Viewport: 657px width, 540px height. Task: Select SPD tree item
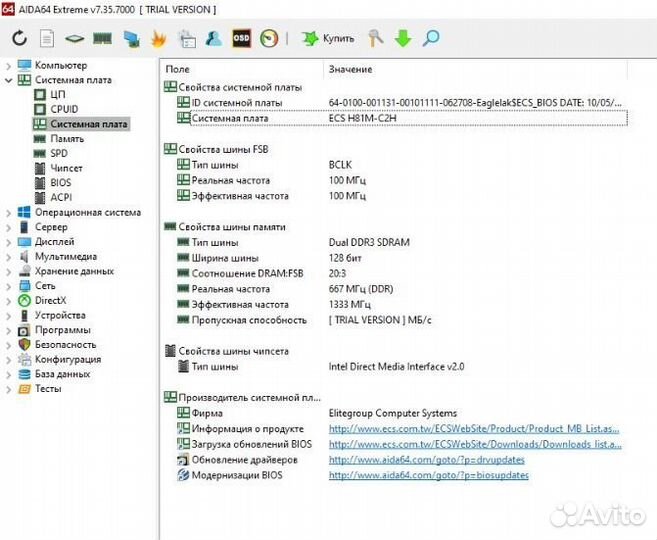pyautogui.click(x=51, y=153)
